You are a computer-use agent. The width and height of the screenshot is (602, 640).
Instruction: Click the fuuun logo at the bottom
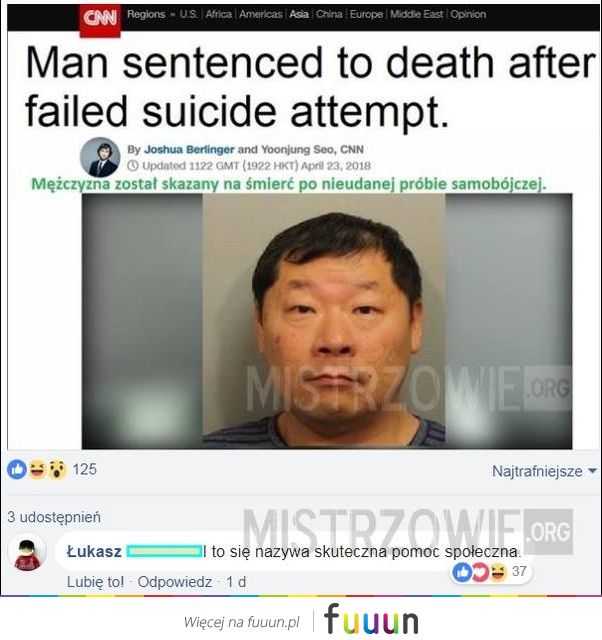pyautogui.click(x=371, y=620)
